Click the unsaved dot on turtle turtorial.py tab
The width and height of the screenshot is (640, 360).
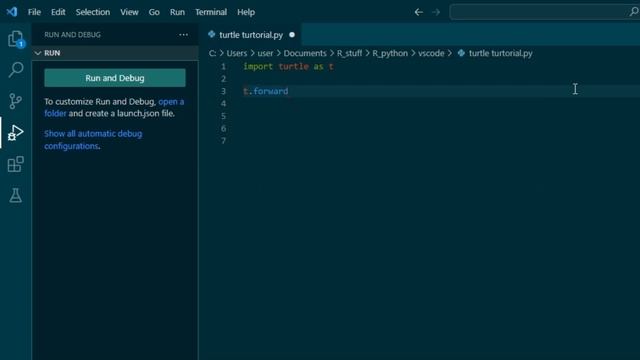pyautogui.click(x=292, y=35)
